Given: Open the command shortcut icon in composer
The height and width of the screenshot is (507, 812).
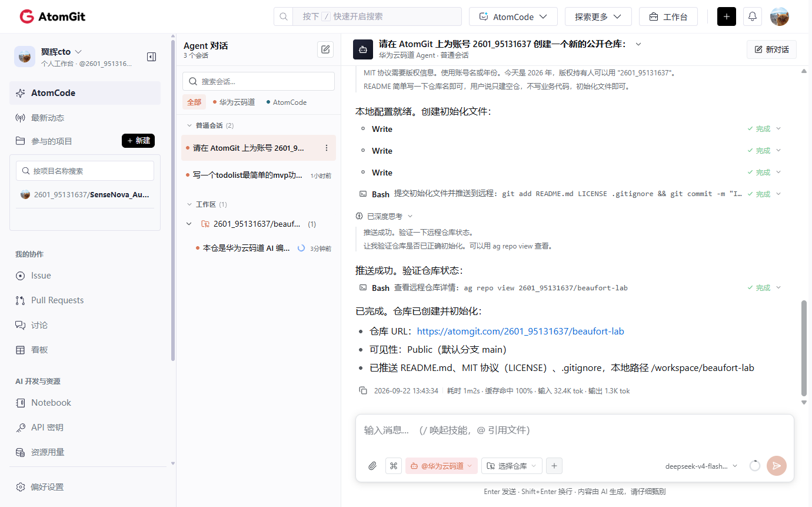Looking at the screenshot, I should point(393,466).
